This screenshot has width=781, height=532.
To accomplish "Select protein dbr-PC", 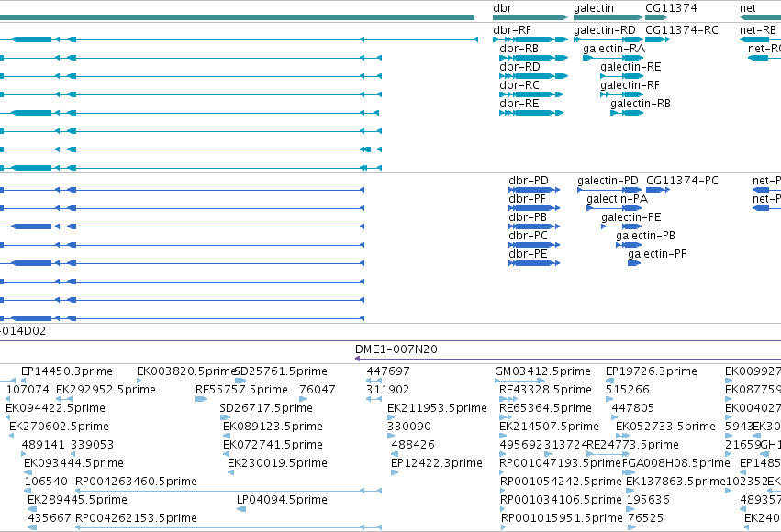I will tap(528, 236).
